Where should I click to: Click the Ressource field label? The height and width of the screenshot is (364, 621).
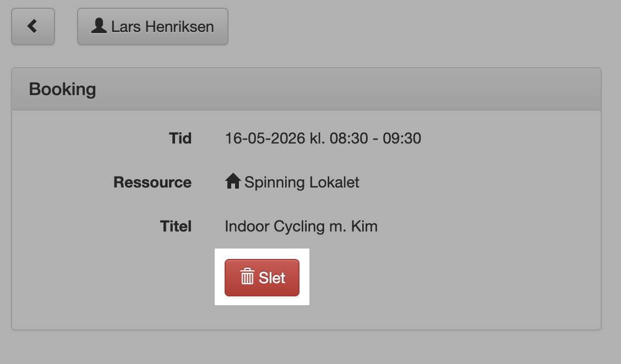pyautogui.click(x=152, y=183)
